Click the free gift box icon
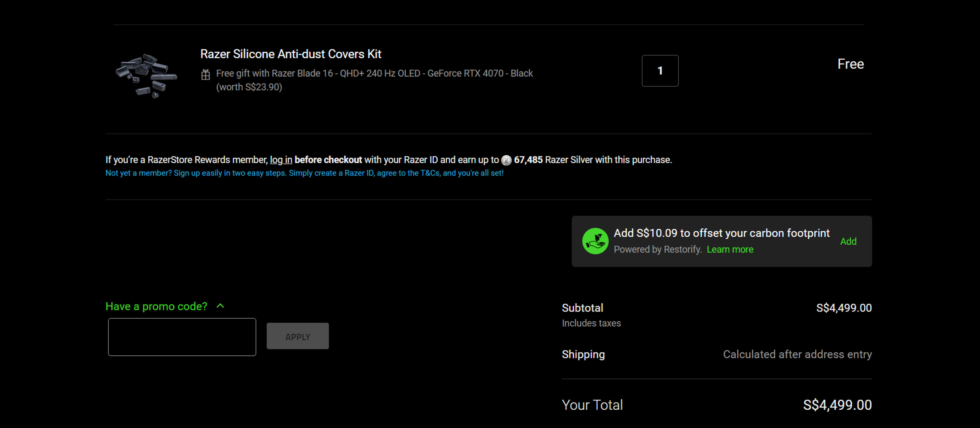The height and width of the screenshot is (428, 980). tap(205, 74)
